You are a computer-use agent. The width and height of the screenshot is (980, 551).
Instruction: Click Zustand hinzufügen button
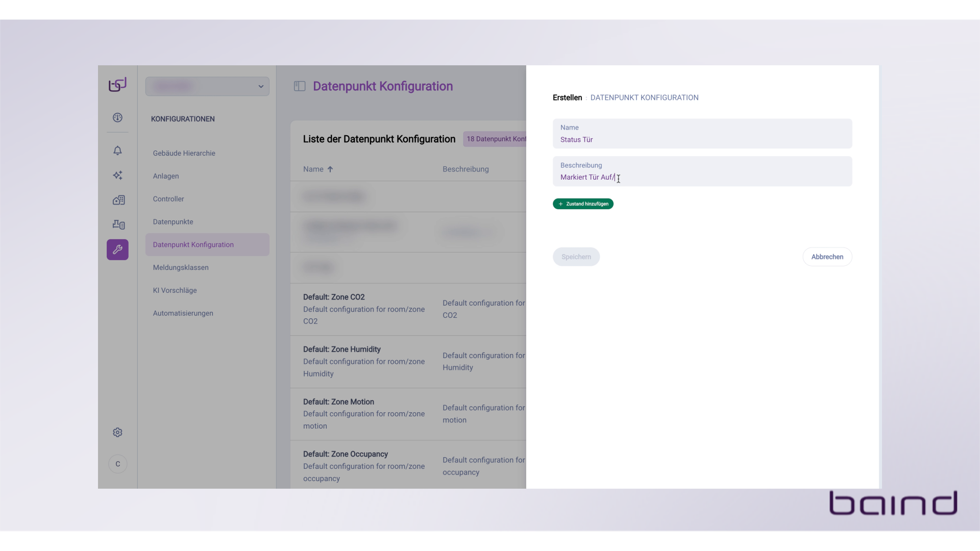point(583,204)
